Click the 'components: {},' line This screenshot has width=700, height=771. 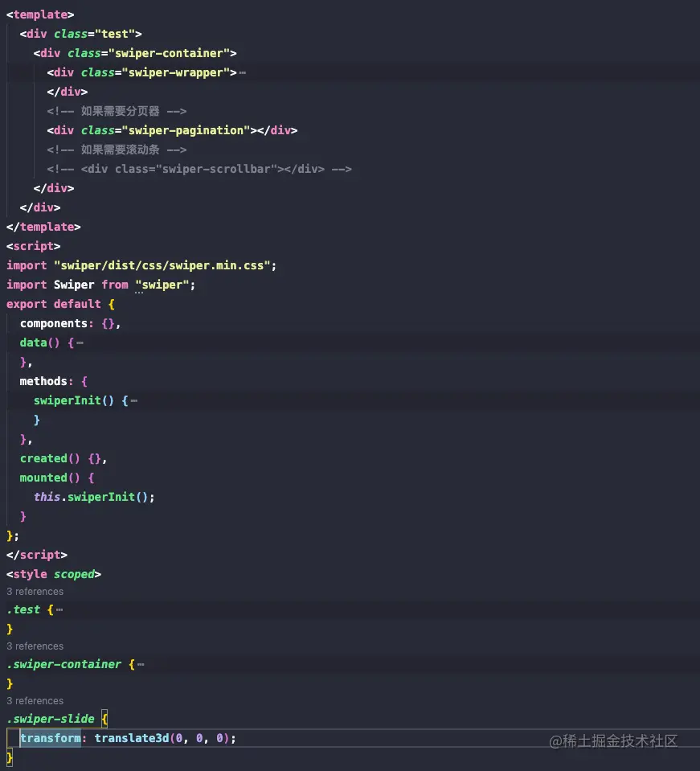70,323
